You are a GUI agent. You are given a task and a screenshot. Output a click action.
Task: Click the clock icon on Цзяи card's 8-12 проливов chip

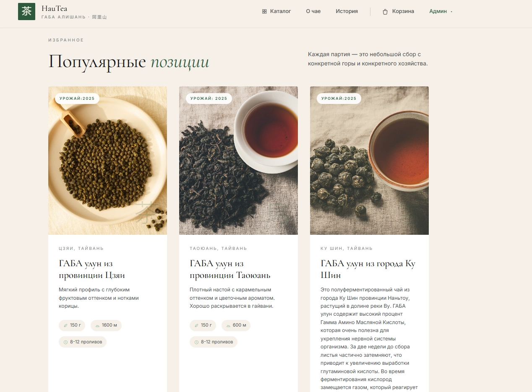65,342
